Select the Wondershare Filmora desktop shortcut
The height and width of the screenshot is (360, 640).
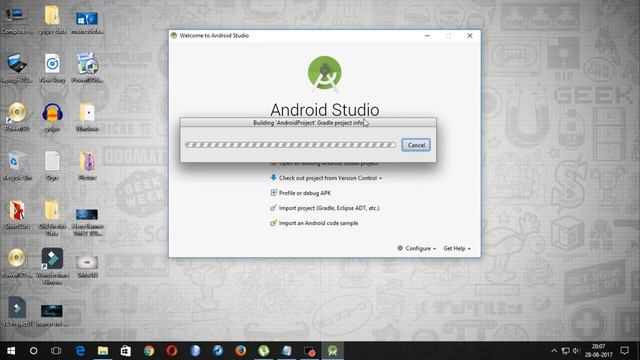52,265
